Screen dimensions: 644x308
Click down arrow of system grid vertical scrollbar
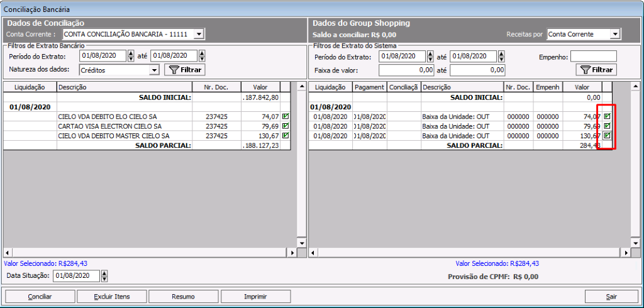(x=635, y=243)
